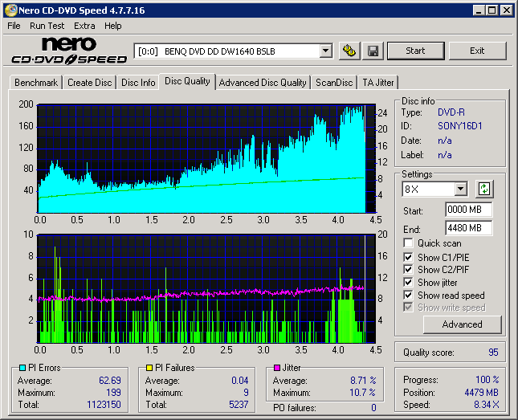Disable the Show C1/PIE checkbox

point(409,257)
